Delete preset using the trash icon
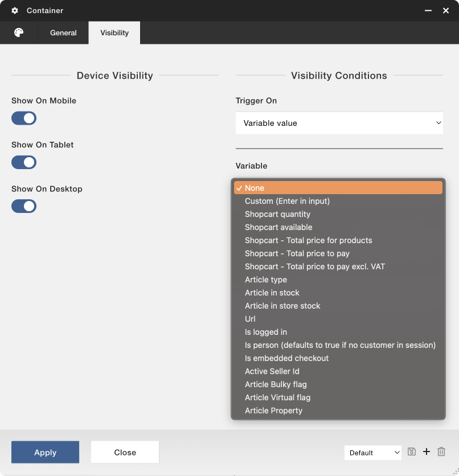Screen dimensions: 459x476 coord(441,452)
